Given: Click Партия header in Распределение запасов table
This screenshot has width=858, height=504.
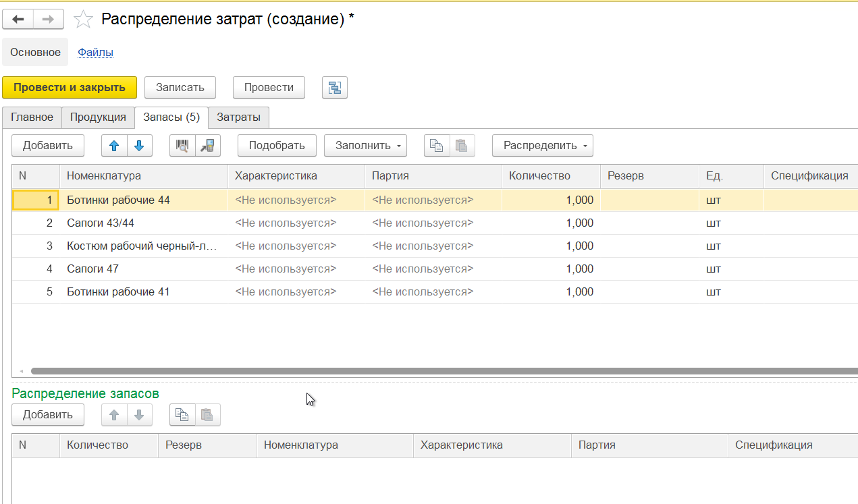Looking at the screenshot, I should [x=649, y=445].
